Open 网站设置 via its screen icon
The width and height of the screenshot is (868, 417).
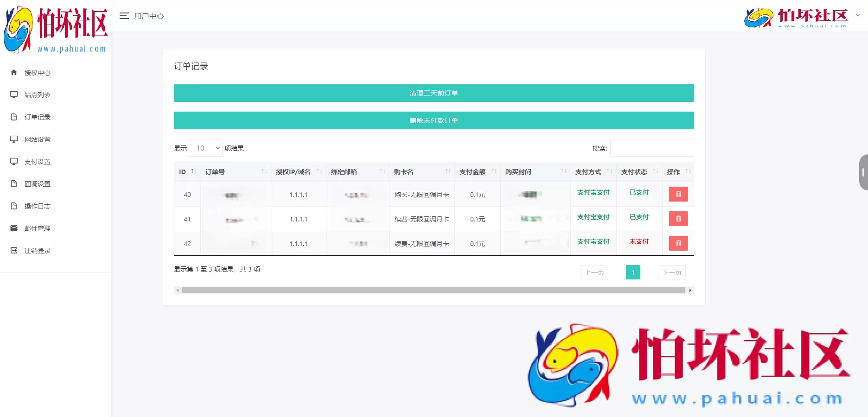(x=13, y=139)
